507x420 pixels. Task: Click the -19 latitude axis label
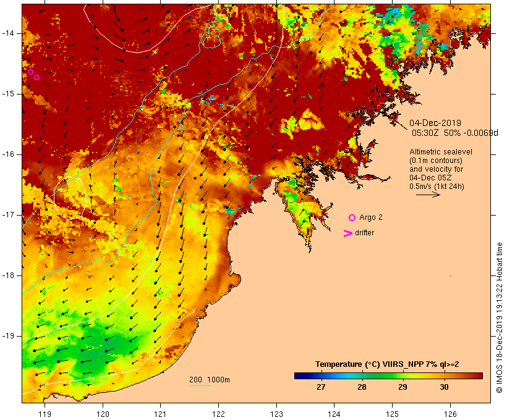[x=7, y=336]
